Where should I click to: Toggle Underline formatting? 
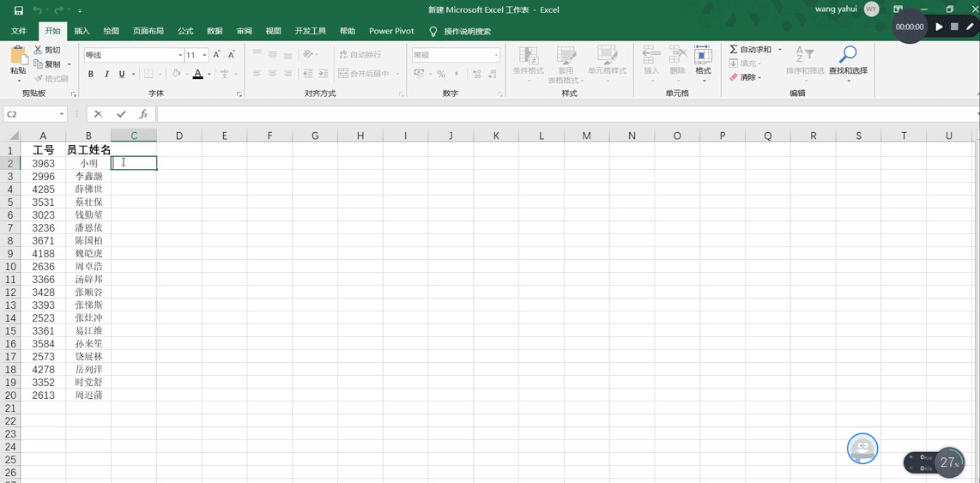click(121, 74)
